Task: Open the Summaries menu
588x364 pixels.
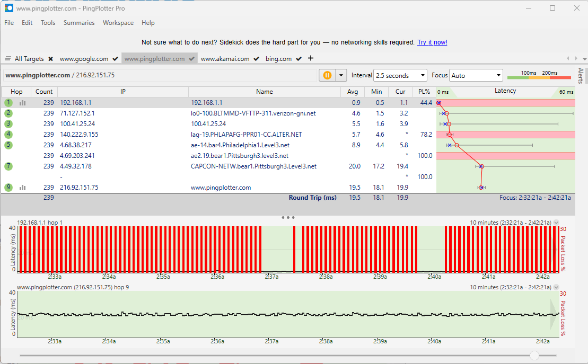Action: 79,23
